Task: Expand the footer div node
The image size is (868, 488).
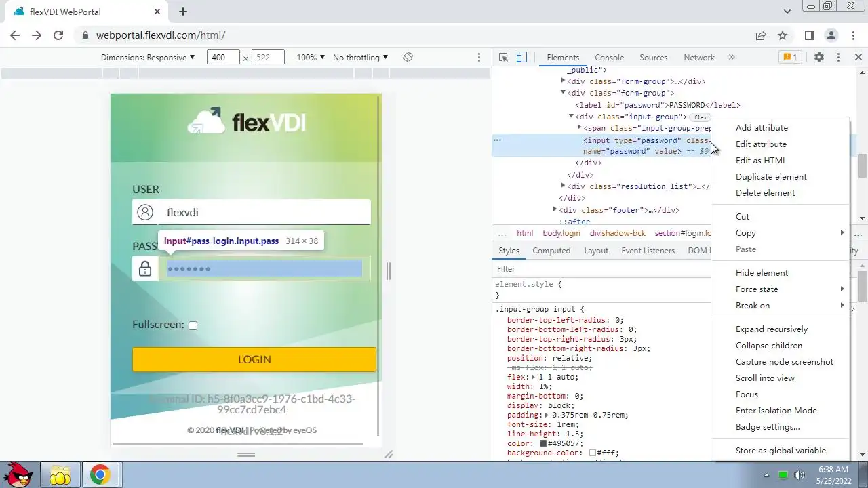Action: [x=555, y=210]
